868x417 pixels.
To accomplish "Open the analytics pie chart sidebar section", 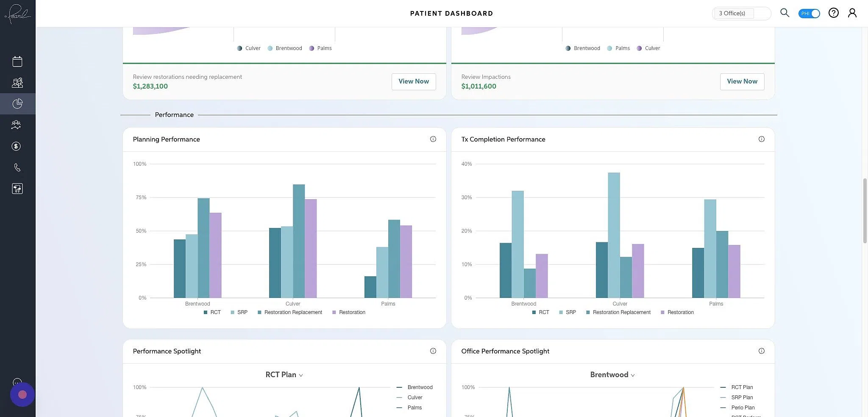I will click(17, 103).
